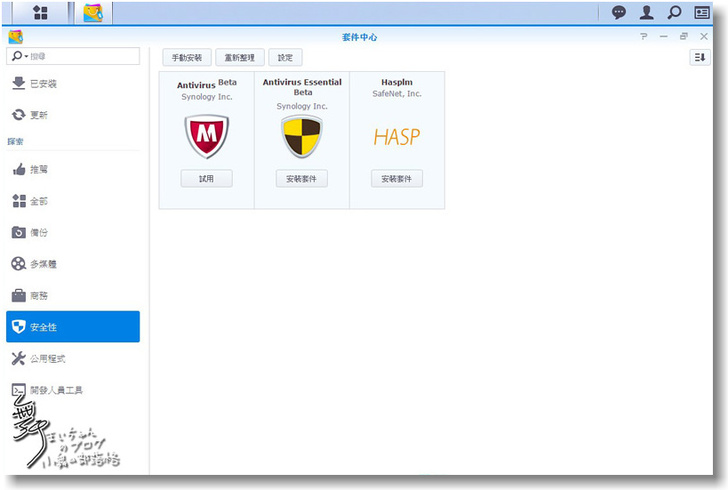728x490 pixels.
Task: Click Synology Inc. under Antivirus Essential
Action: 302,106
